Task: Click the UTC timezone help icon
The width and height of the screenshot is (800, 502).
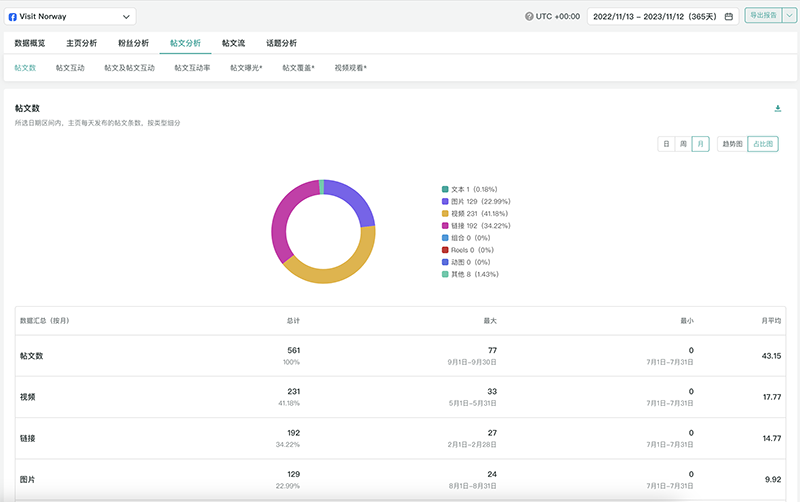Action: [529, 17]
